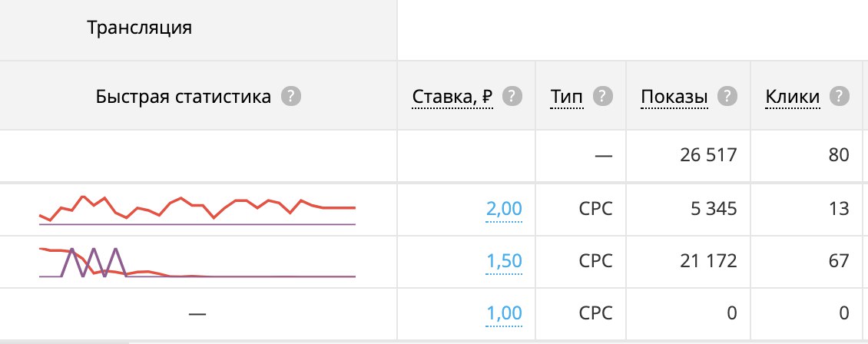Open the Трансляция header cell
868x344 pixels.
coord(198,30)
